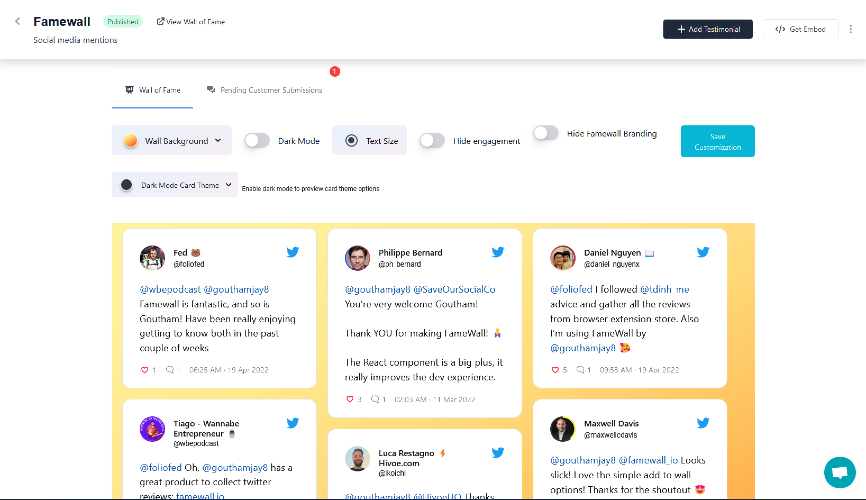Click the Twitter bird on Daniel Nguyen's card
This screenshot has width=866, height=500.
point(703,252)
